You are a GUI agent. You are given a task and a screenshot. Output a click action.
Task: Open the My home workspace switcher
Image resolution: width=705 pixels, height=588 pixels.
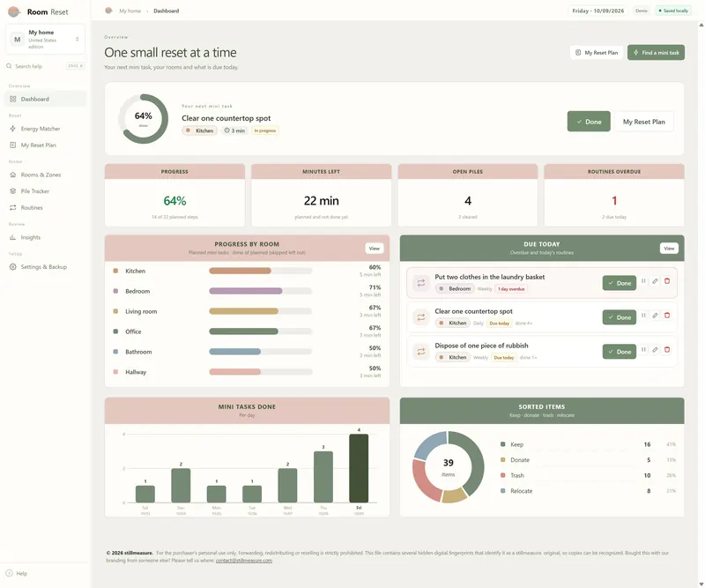(46, 39)
